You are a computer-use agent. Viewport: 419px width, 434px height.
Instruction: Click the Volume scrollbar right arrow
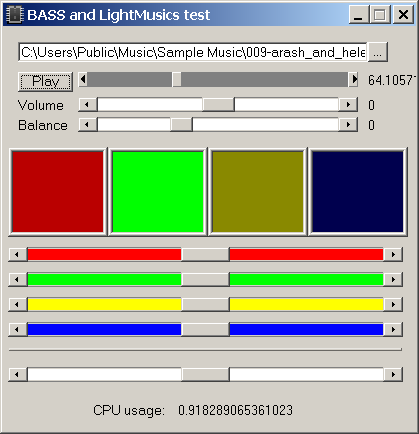(348, 105)
